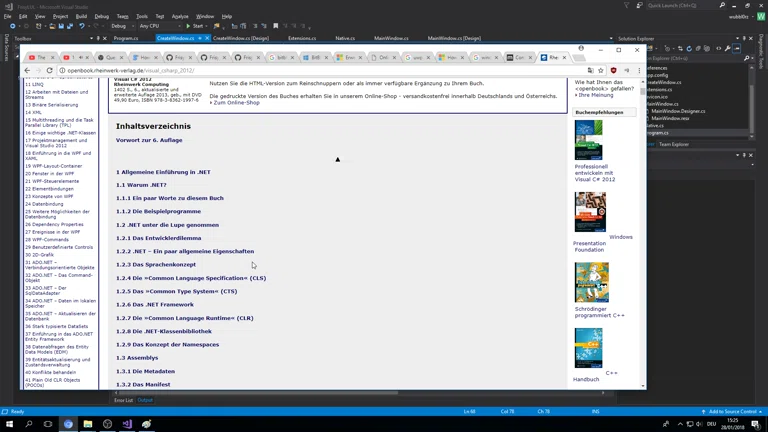This screenshot has width=768, height=432.
Task: Open the Analyze menu
Action: tap(180, 16)
